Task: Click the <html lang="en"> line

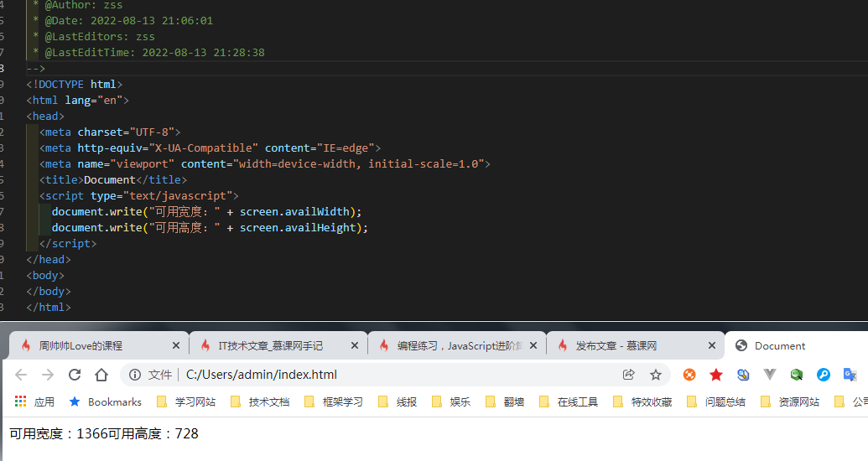Action: tap(77, 101)
